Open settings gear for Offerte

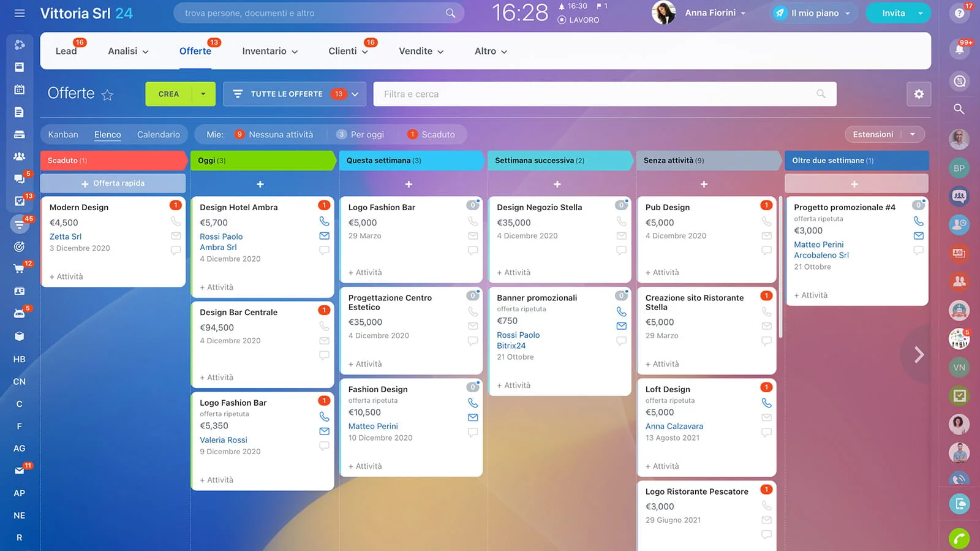pos(919,94)
